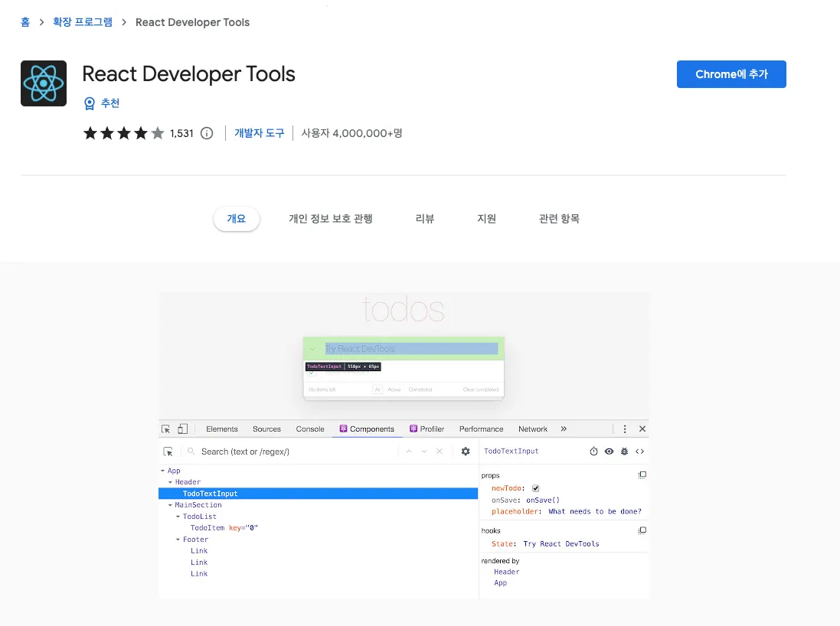Collapse the Footer tree node arrow
The height and width of the screenshot is (626, 840).
pyautogui.click(x=178, y=540)
